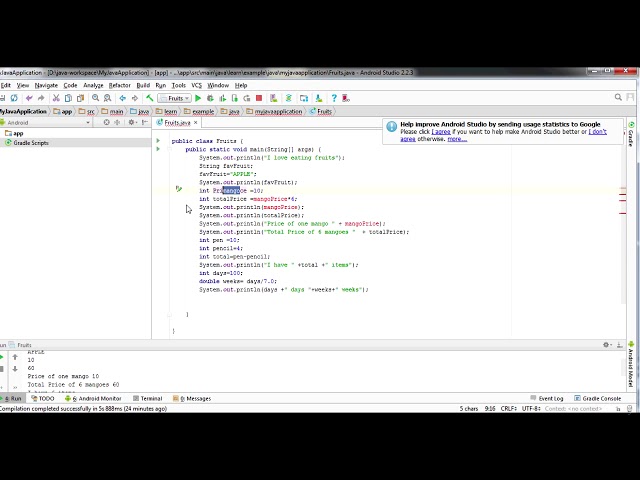Click the Project Structure icon

304,98
